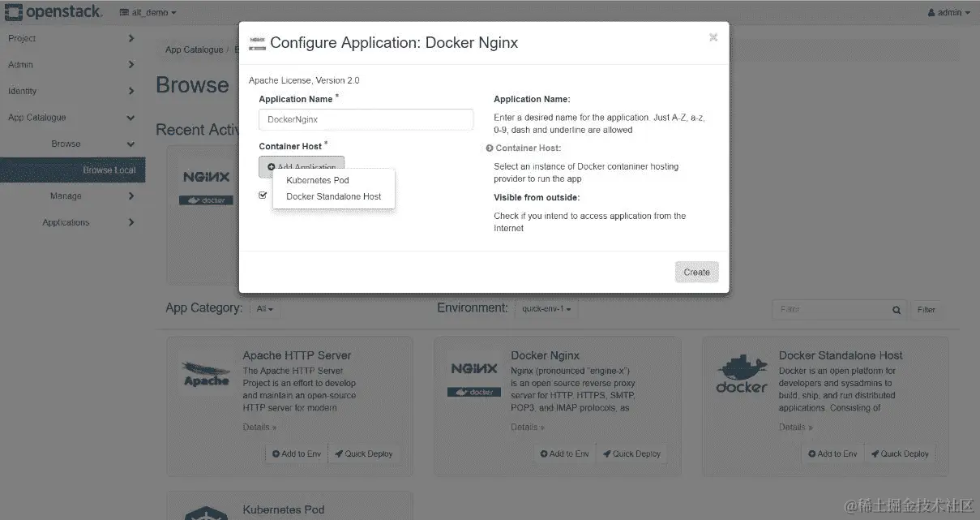
Task: Click the Docker Standalone Host card title
Action: click(x=841, y=355)
